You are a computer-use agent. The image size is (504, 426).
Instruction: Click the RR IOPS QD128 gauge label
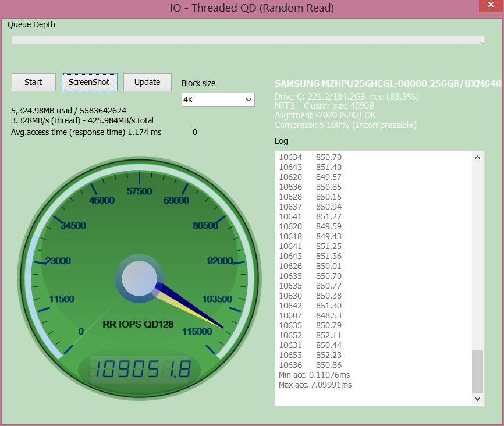click(x=138, y=324)
